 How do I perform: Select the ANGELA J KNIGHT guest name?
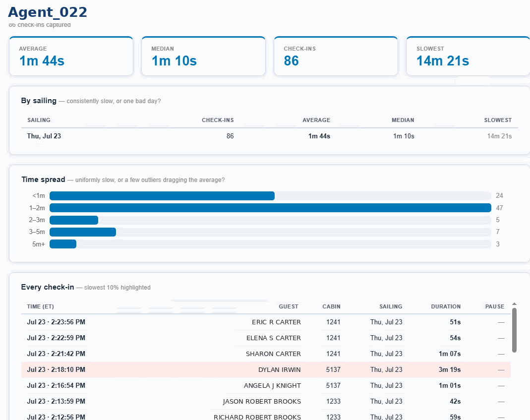point(272,385)
